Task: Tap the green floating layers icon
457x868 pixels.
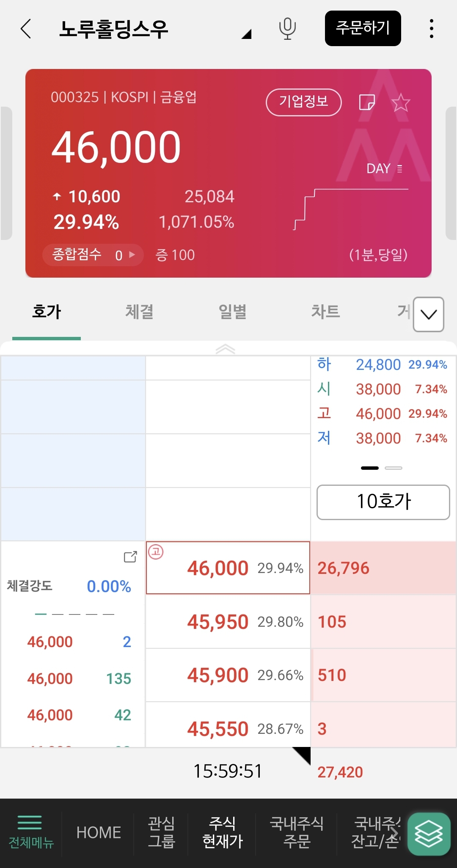Action: [428, 834]
